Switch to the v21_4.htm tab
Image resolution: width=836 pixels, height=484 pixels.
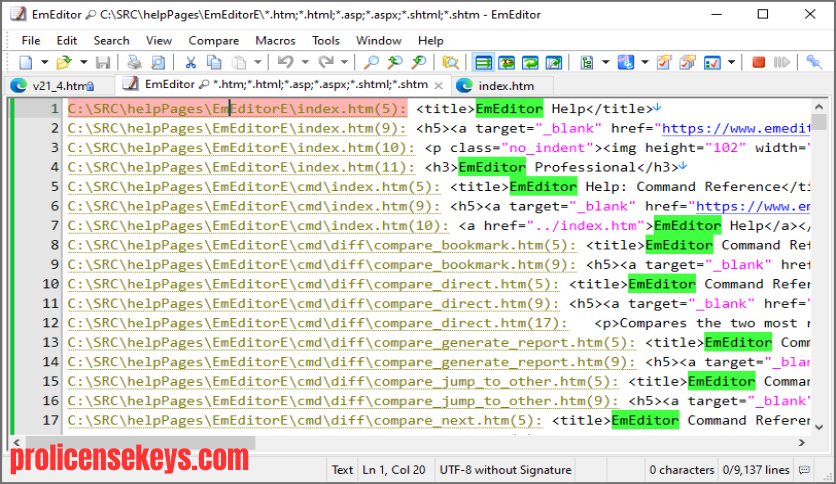60,86
